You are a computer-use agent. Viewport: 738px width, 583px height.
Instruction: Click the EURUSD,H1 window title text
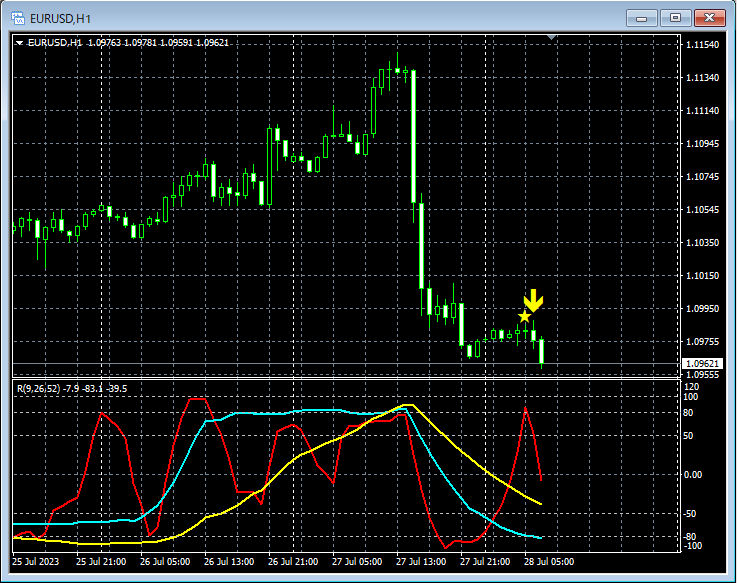point(60,18)
